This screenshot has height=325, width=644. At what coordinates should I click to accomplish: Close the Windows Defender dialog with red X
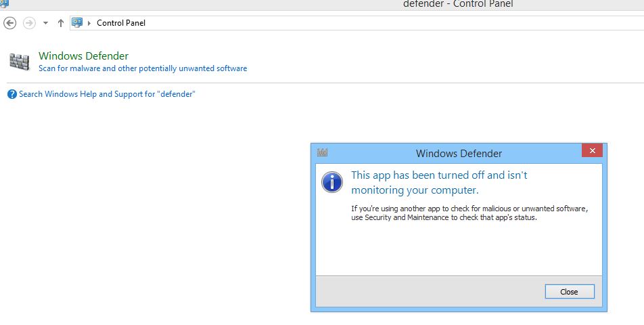coord(593,150)
